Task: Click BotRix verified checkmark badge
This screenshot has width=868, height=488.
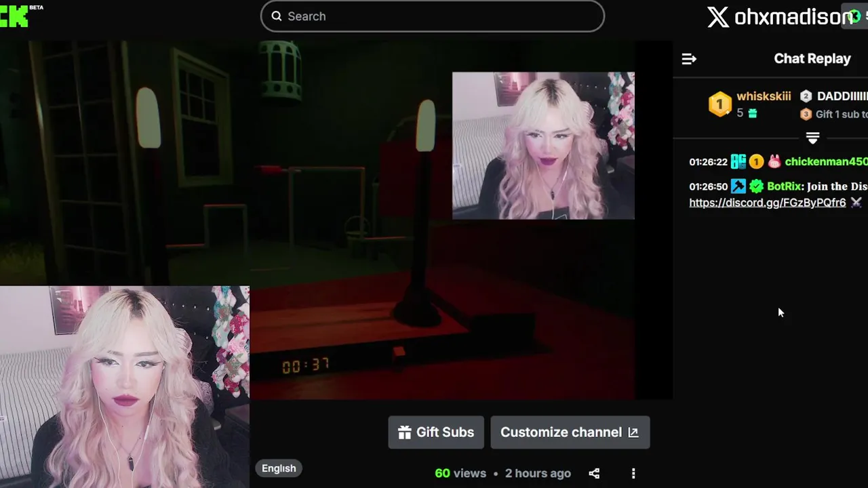Action: (x=756, y=186)
